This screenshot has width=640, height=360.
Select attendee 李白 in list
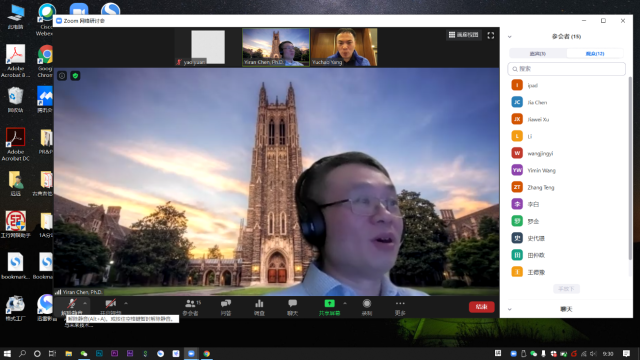coord(567,204)
